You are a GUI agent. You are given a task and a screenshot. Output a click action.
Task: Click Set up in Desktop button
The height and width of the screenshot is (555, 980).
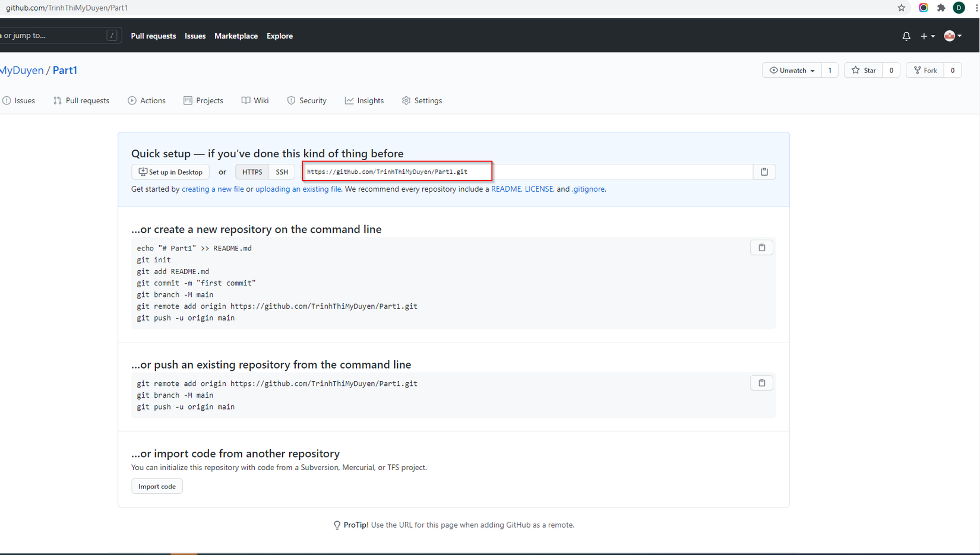point(170,172)
